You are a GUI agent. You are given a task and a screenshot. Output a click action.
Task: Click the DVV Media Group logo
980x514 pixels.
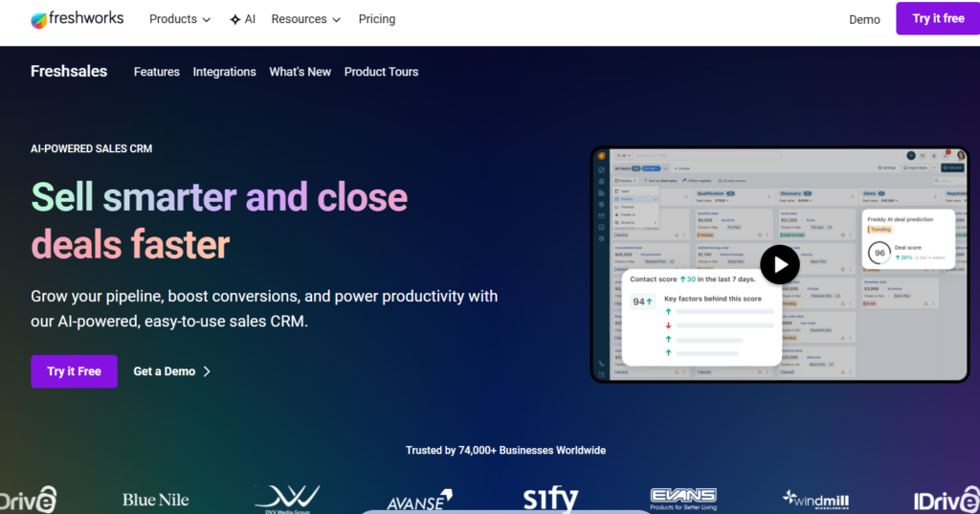[x=287, y=499]
